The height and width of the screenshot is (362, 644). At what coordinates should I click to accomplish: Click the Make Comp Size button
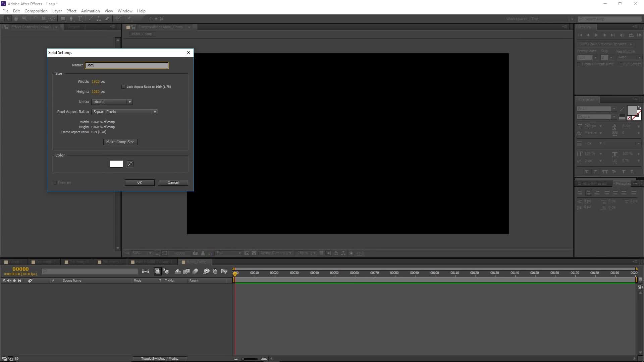click(x=120, y=142)
